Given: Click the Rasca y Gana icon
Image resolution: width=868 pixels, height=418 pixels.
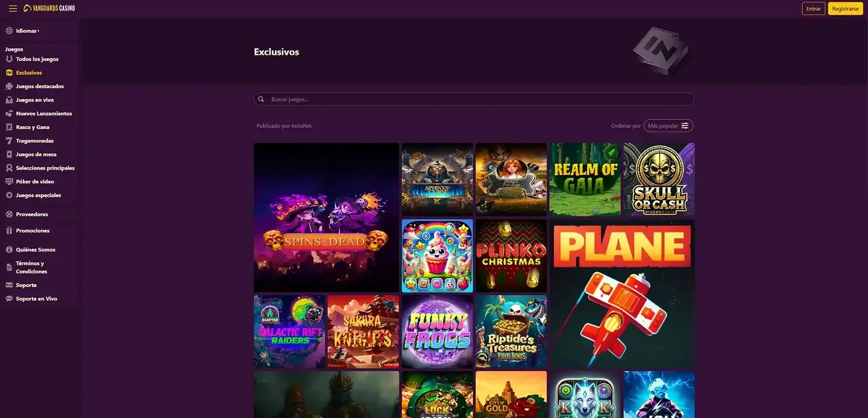Looking at the screenshot, I should click(x=9, y=127).
